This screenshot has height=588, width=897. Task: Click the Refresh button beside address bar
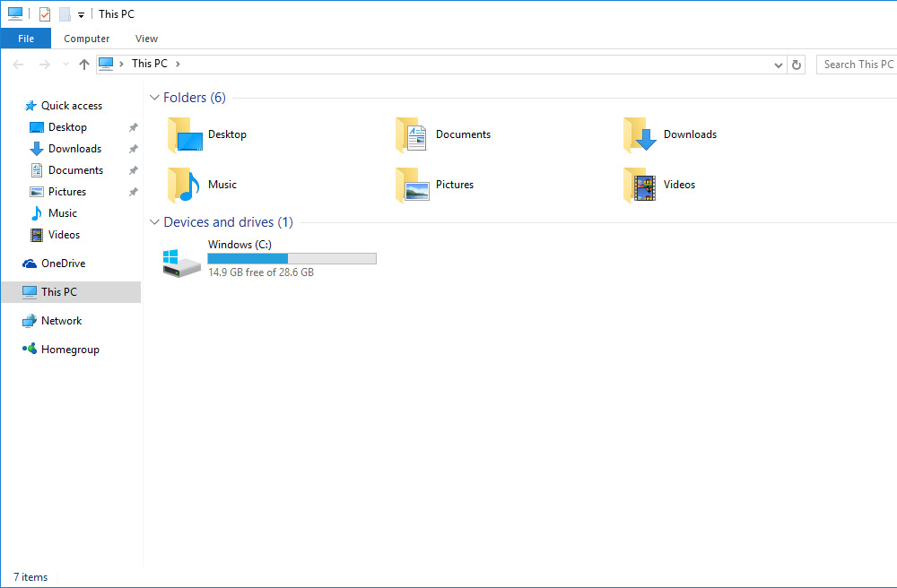(797, 65)
